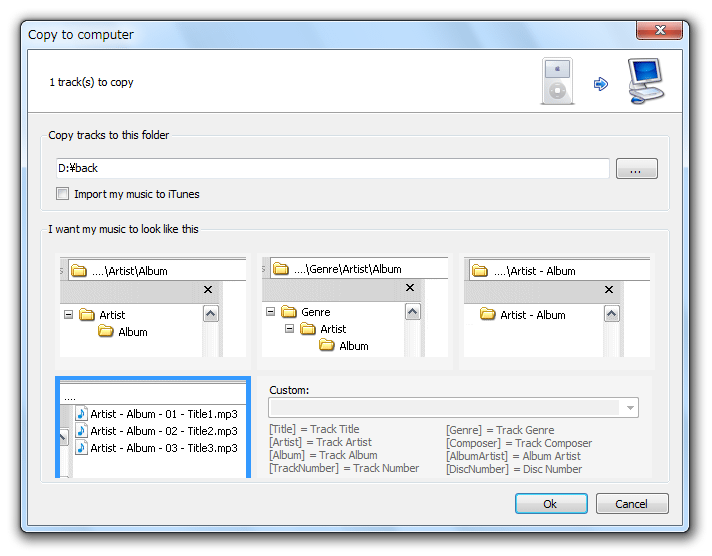Confirm copy with the Ok button
Image resolution: width=712 pixels, height=556 pixels.
(x=551, y=504)
